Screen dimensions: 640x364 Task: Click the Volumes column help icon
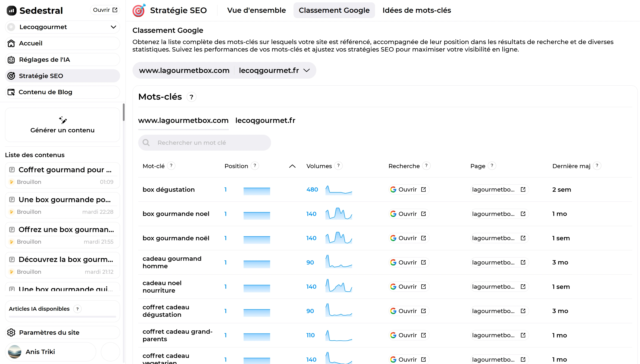point(338,166)
